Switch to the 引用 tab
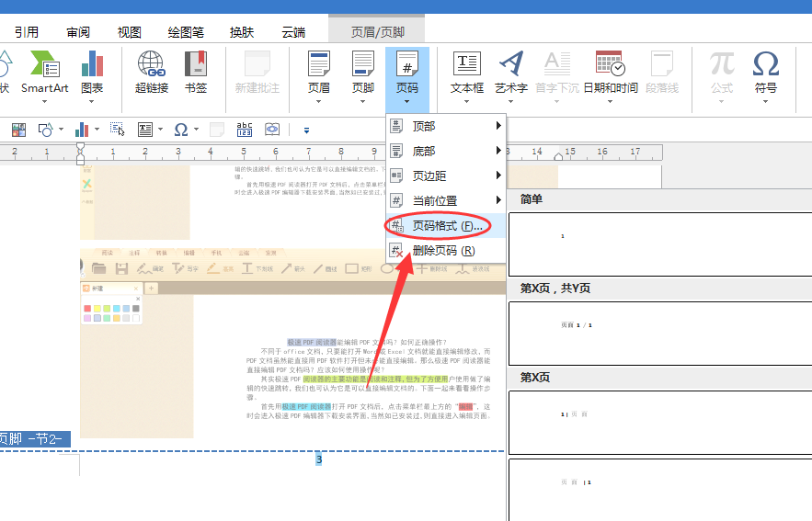 27,32
